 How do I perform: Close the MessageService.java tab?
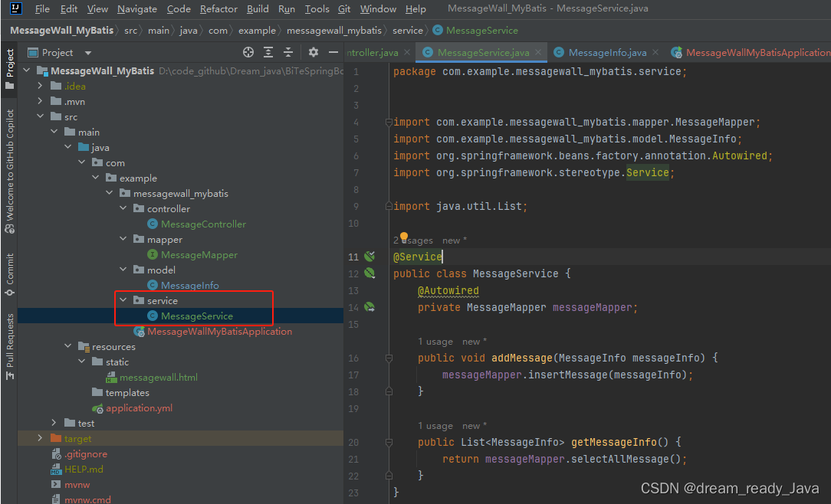tap(538, 52)
